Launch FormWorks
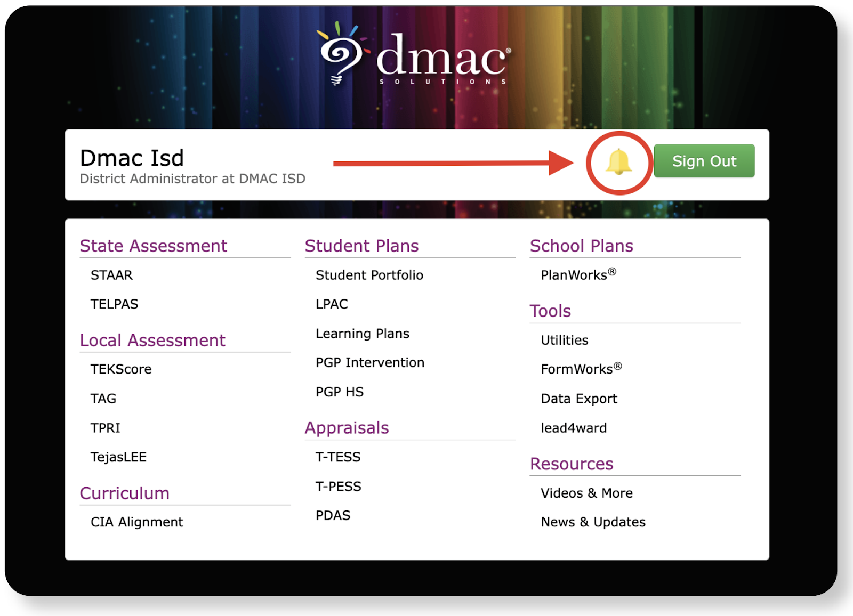853x616 pixels. 581,369
